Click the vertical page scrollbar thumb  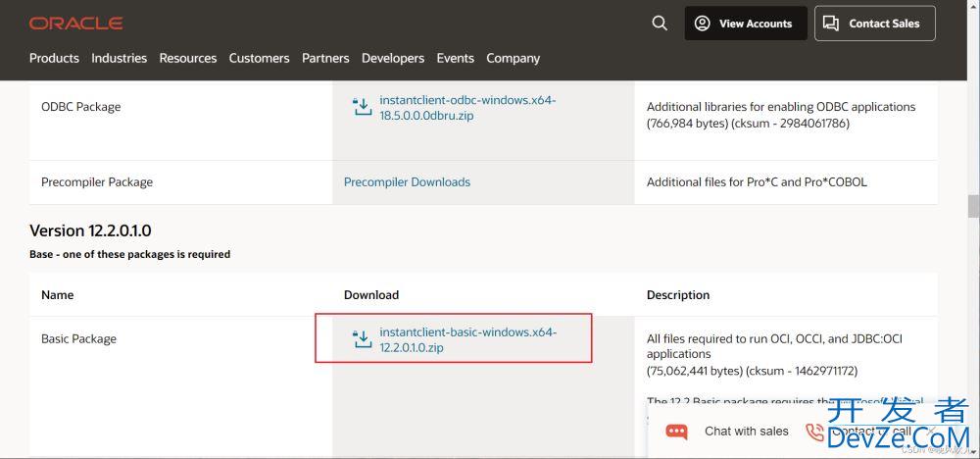(974, 206)
